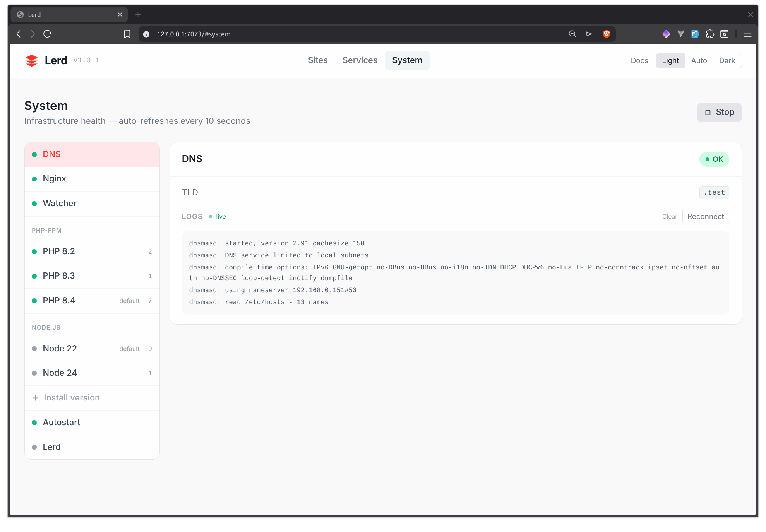Open the browser hamburger menu icon
This screenshot has height=532, width=766.
tap(747, 34)
